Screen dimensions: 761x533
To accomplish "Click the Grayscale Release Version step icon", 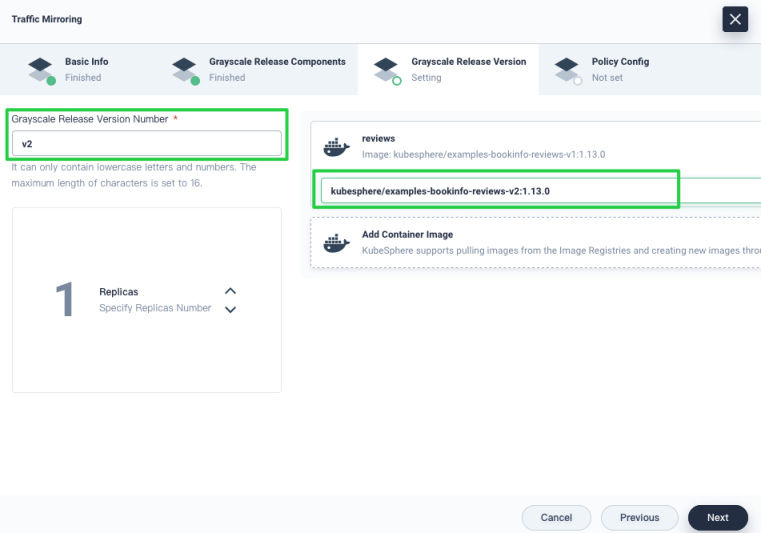I will [x=386, y=69].
